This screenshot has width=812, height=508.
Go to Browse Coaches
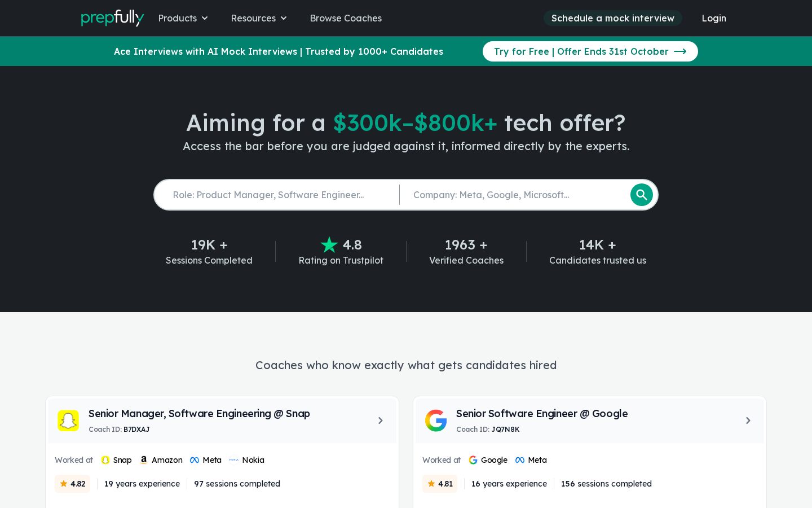click(x=346, y=18)
